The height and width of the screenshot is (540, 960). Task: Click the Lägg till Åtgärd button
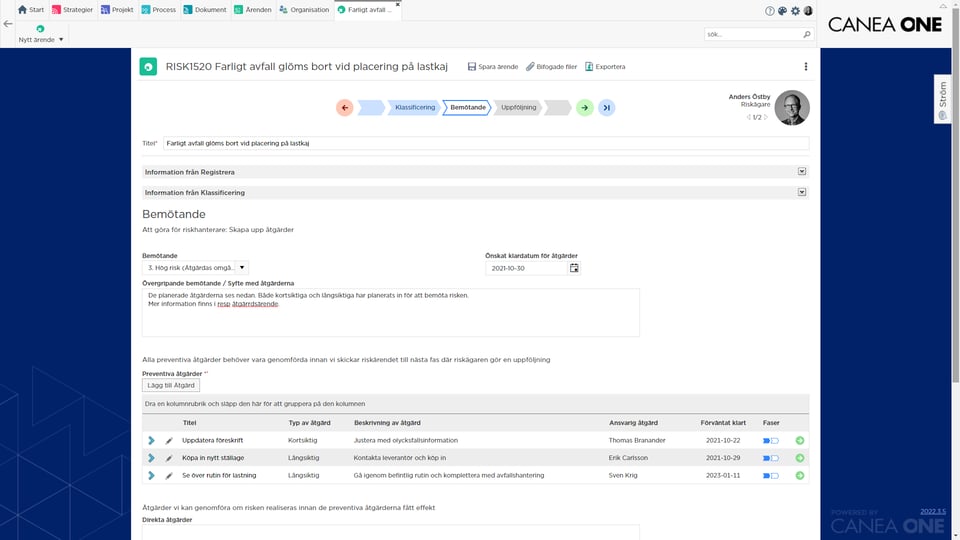click(171, 385)
